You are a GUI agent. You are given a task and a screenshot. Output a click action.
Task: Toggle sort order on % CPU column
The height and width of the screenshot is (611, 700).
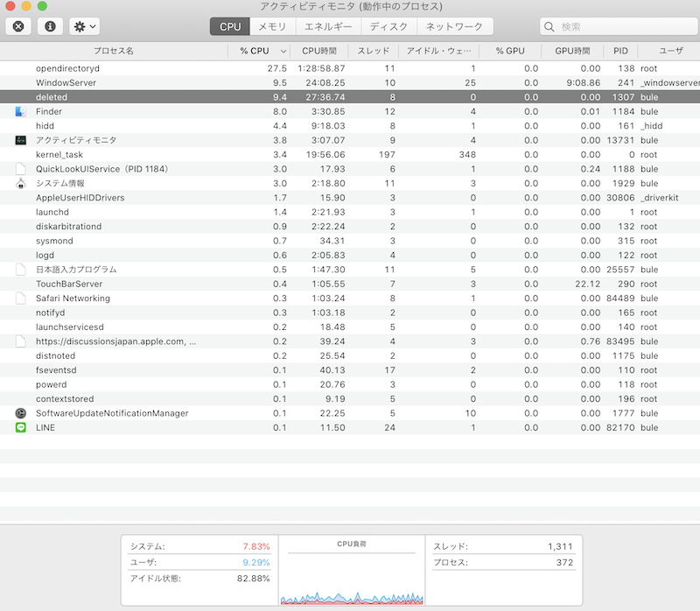(x=261, y=51)
